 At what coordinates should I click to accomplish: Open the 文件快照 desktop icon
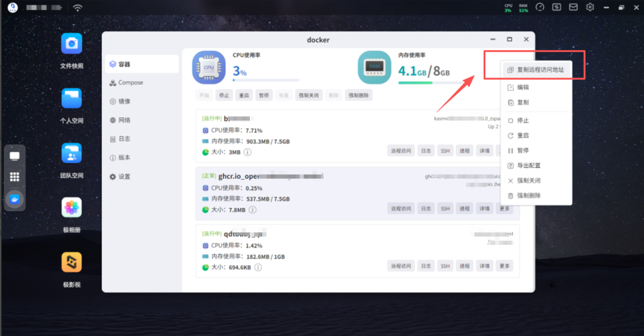pyautogui.click(x=72, y=43)
